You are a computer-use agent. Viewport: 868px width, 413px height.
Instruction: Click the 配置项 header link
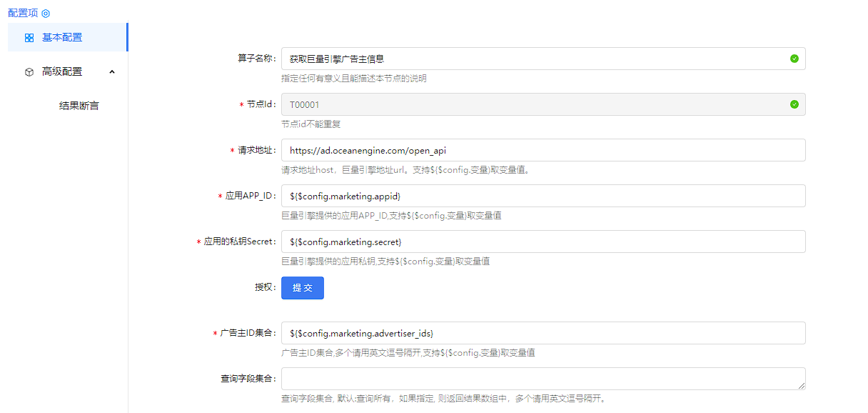(22, 13)
